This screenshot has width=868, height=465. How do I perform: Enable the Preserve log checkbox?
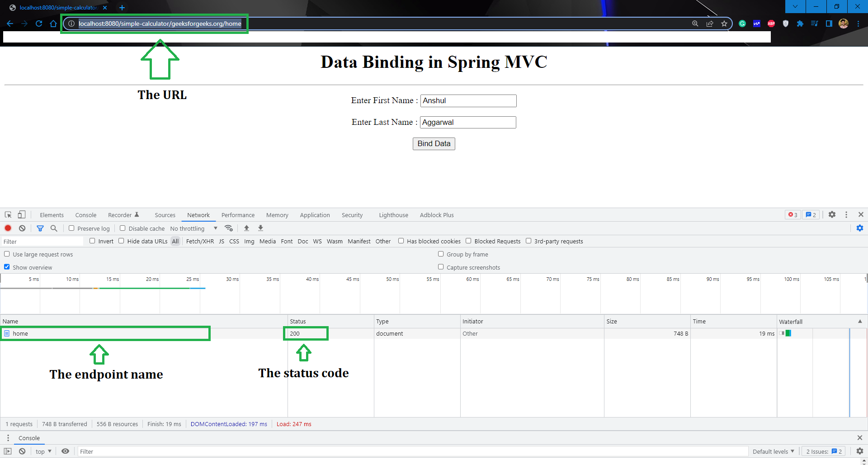[71, 228]
